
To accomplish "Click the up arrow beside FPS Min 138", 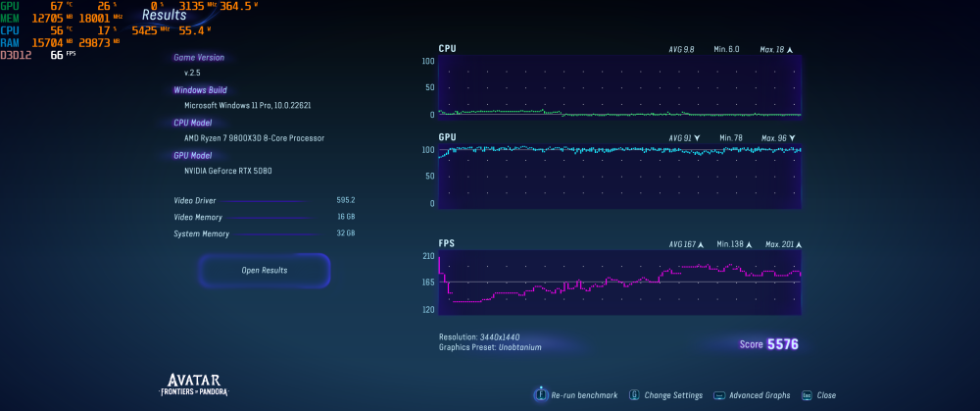I will (x=749, y=244).
